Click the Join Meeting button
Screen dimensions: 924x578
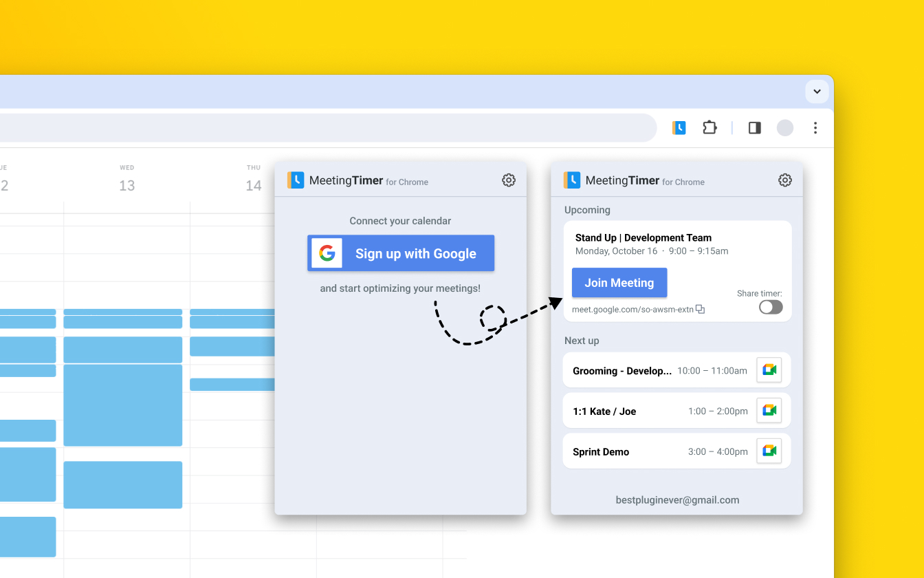pos(619,282)
